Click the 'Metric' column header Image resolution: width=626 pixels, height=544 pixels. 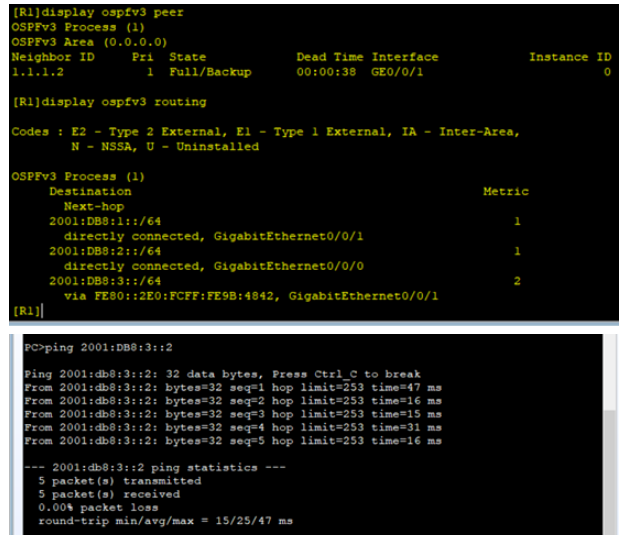pyautogui.click(x=505, y=191)
